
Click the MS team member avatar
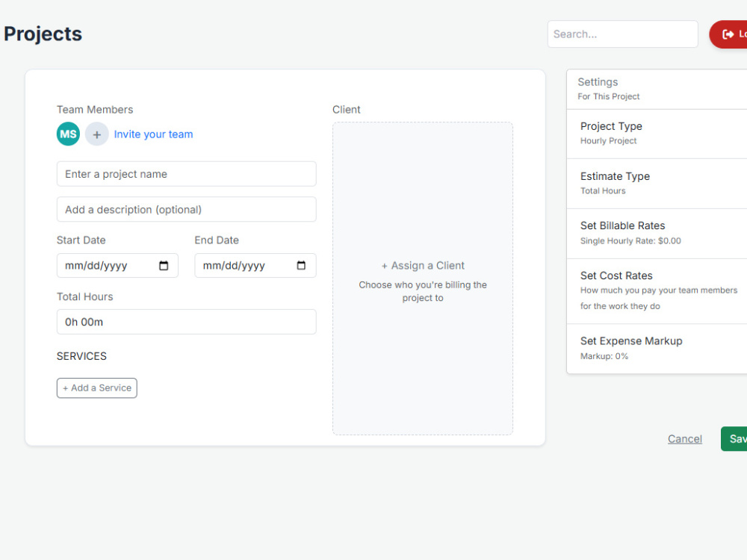point(68,134)
